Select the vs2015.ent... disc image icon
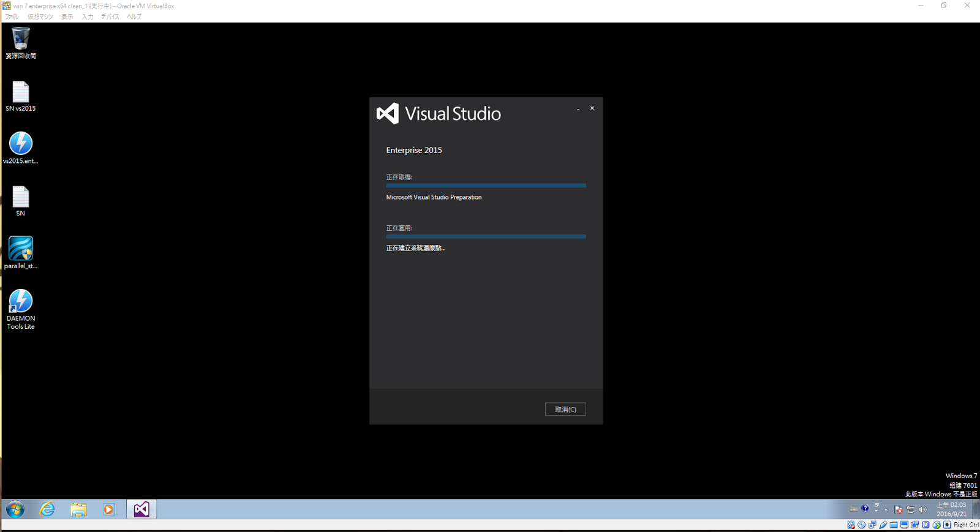 21,148
